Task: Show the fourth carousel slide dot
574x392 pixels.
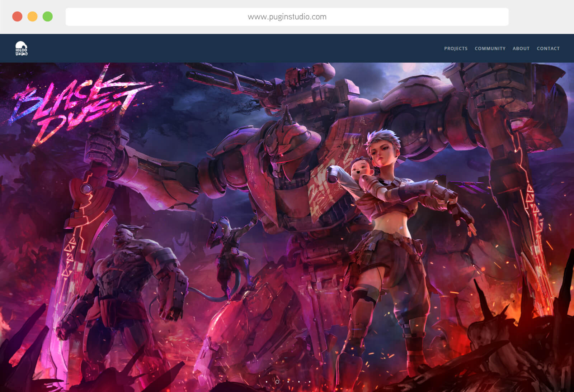Action: 299,382
